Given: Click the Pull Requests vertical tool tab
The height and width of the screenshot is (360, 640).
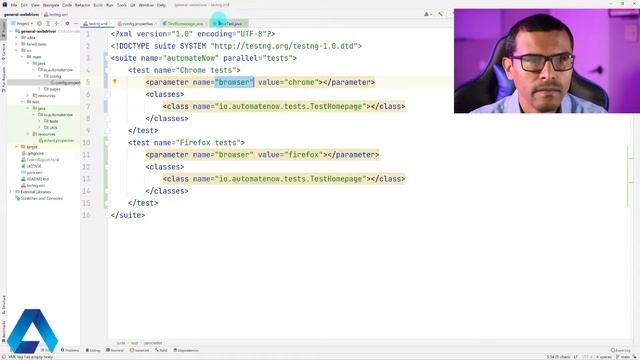Looking at the screenshot, I should (x=3, y=80).
